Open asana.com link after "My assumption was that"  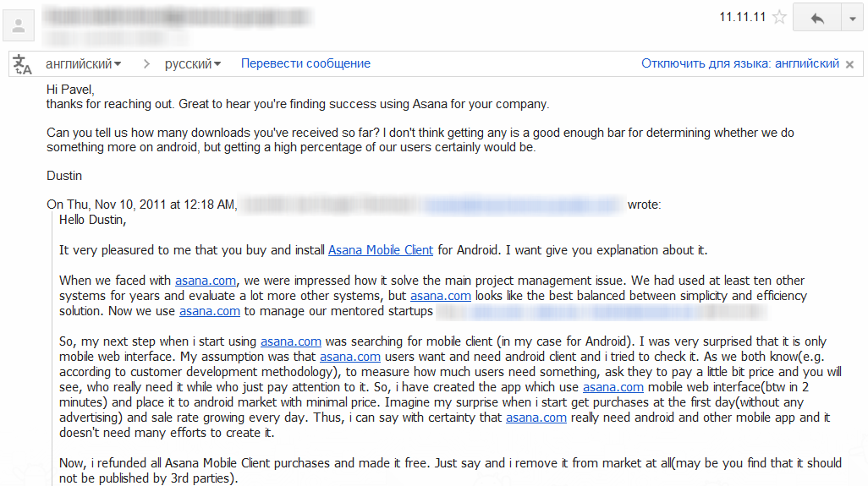tap(350, 357)
